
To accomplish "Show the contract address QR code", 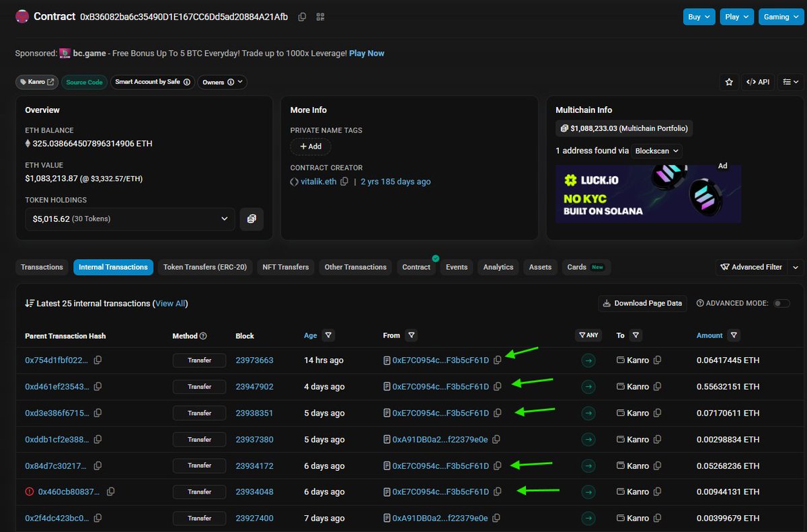I will pos(320,17).
